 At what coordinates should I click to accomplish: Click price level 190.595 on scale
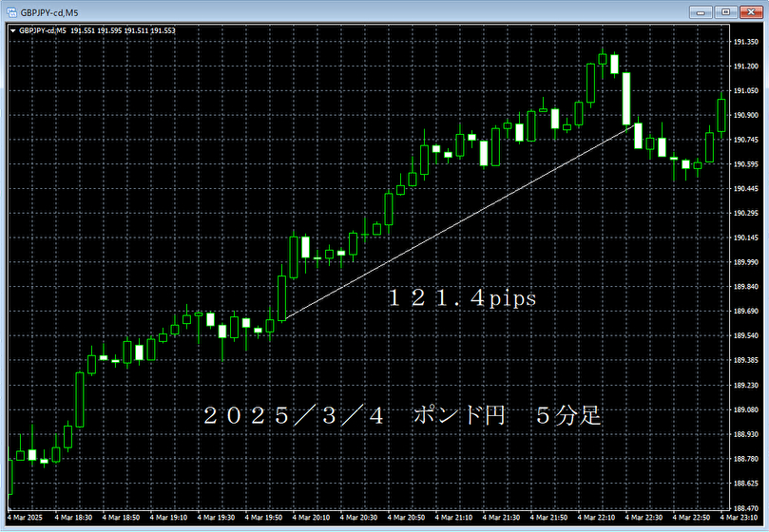[746, 164]
